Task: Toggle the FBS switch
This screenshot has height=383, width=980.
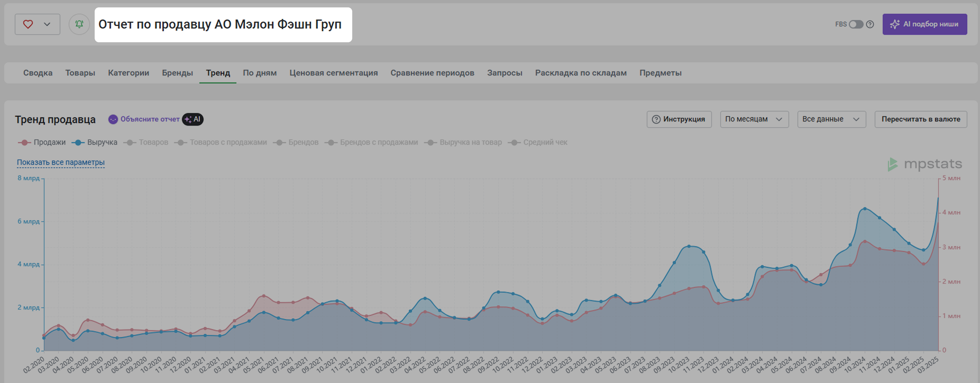Action: click(856, 24)
